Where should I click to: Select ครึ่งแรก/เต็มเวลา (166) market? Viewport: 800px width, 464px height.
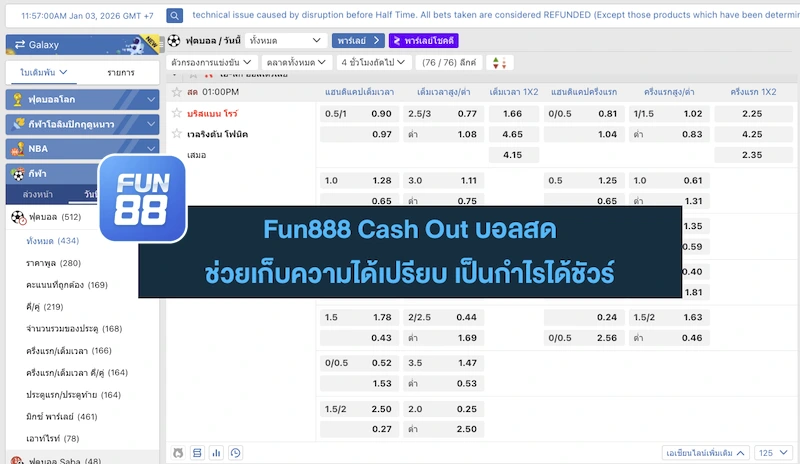coord(69,351)
